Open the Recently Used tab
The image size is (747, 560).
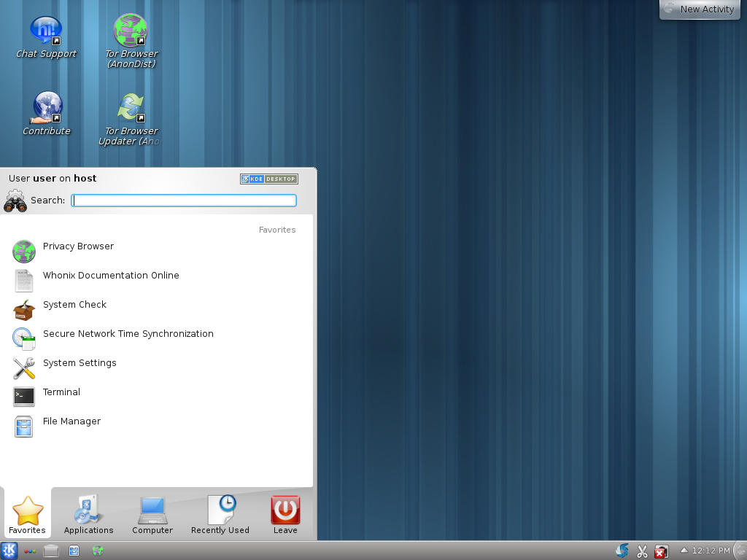pos(220,515)
